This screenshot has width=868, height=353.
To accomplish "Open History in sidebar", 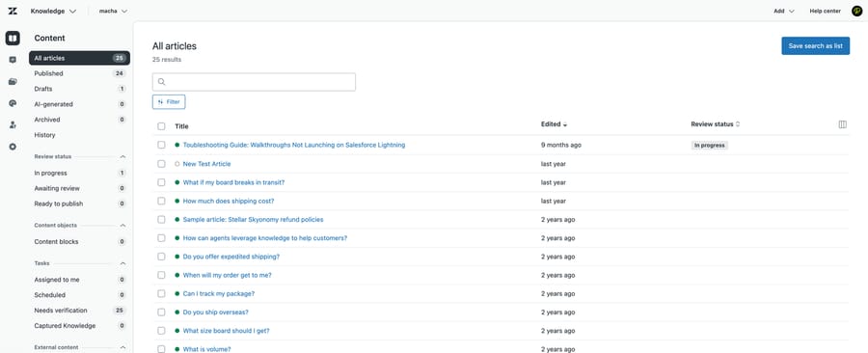I will [80, 135].
